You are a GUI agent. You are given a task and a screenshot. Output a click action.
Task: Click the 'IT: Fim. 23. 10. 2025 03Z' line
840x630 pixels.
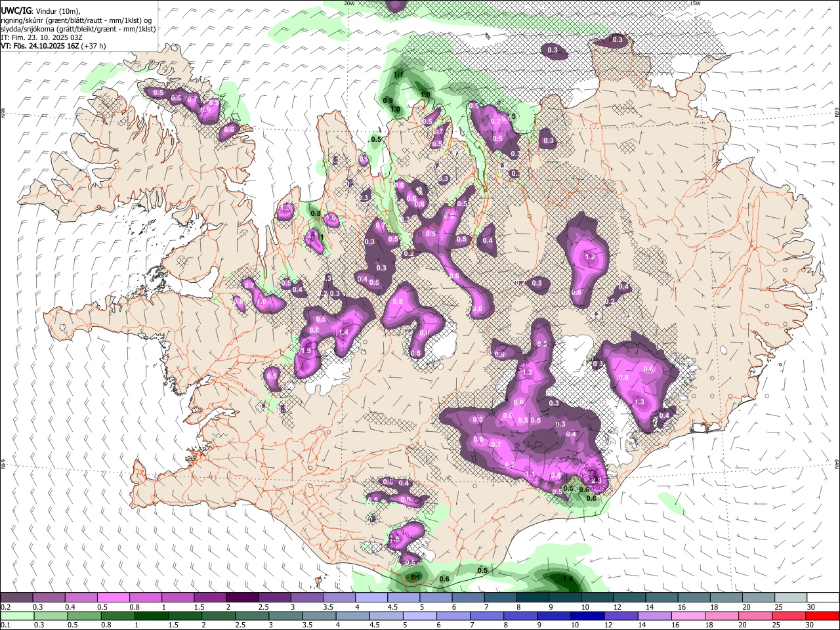click(41, 37)
